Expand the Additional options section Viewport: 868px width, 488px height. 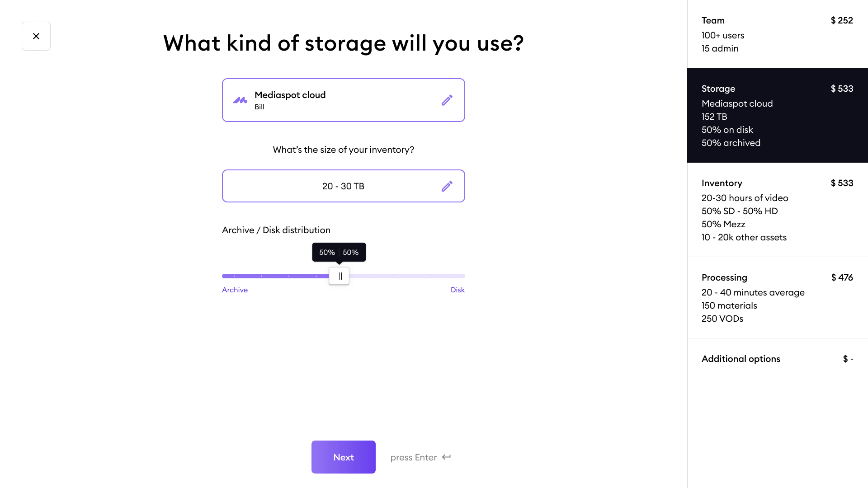pyautogui.click(x=741, y=359)
